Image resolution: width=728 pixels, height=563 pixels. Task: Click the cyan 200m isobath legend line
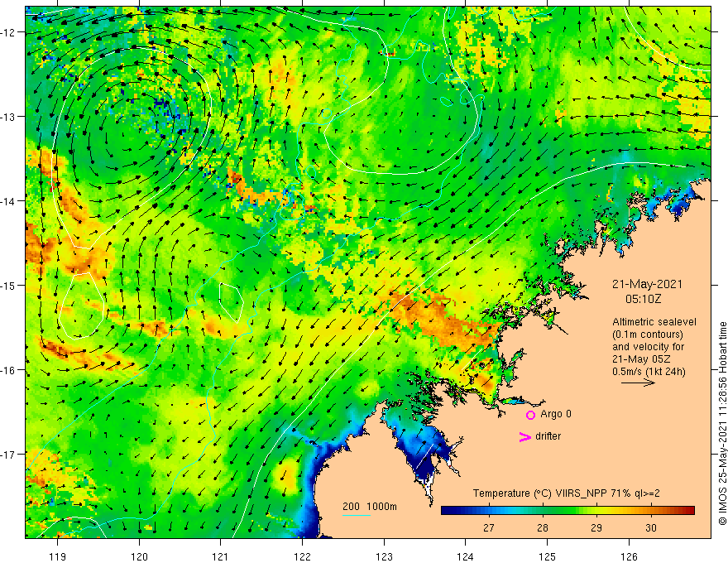pos(356,515)
